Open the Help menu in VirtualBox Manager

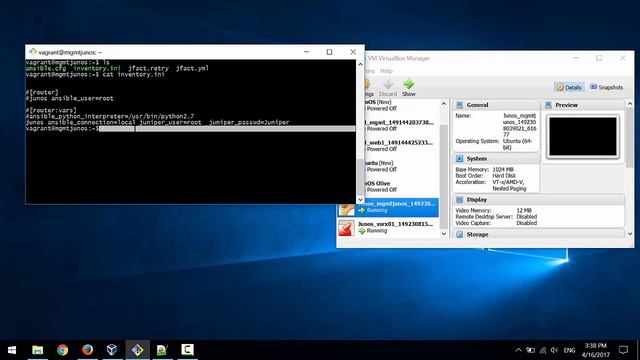tap(386, 71)
